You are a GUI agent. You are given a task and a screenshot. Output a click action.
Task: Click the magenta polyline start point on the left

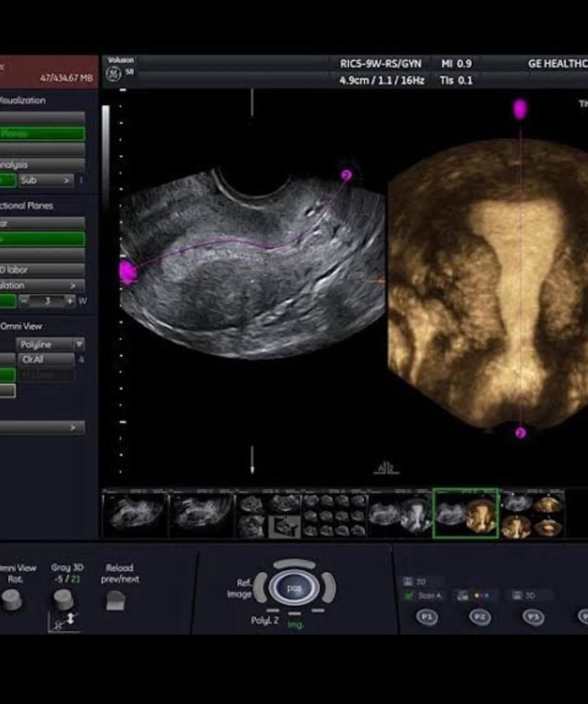[x=128, y=272]
